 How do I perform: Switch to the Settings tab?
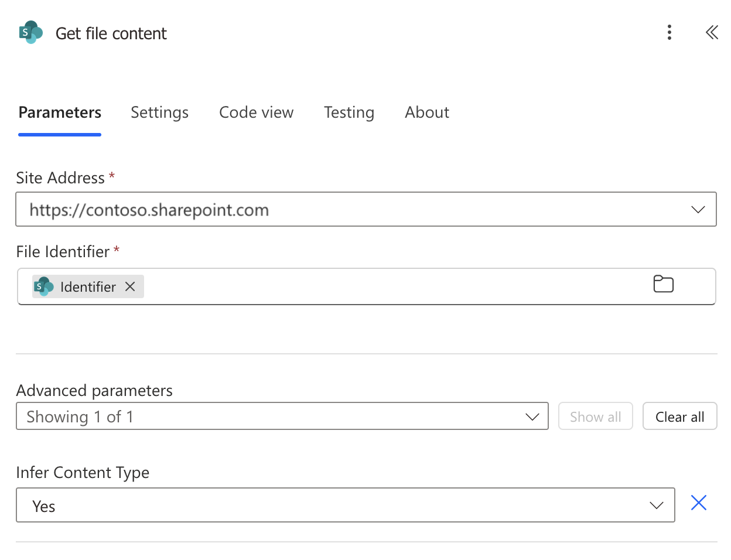click(x=159, y=112)
